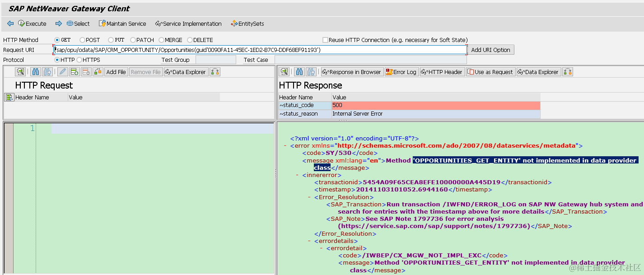Click the add header row icon
644x275 pixels.
pyautogui.click(x=75, y=72)
